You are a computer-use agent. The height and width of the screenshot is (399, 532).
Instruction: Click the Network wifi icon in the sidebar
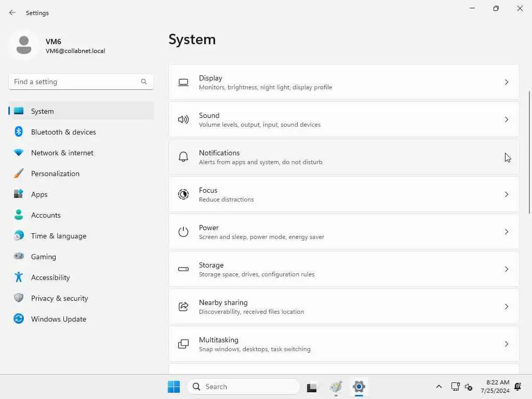pos(19,152)
